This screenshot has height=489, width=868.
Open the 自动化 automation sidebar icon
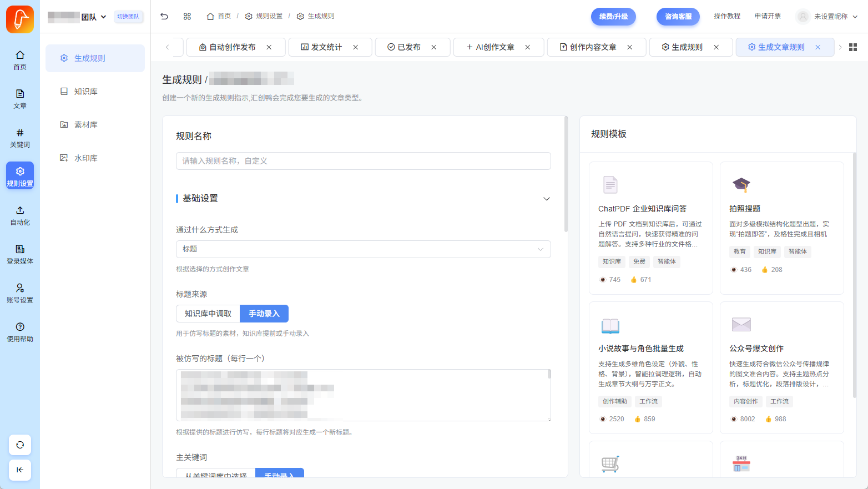click(20, 215)
